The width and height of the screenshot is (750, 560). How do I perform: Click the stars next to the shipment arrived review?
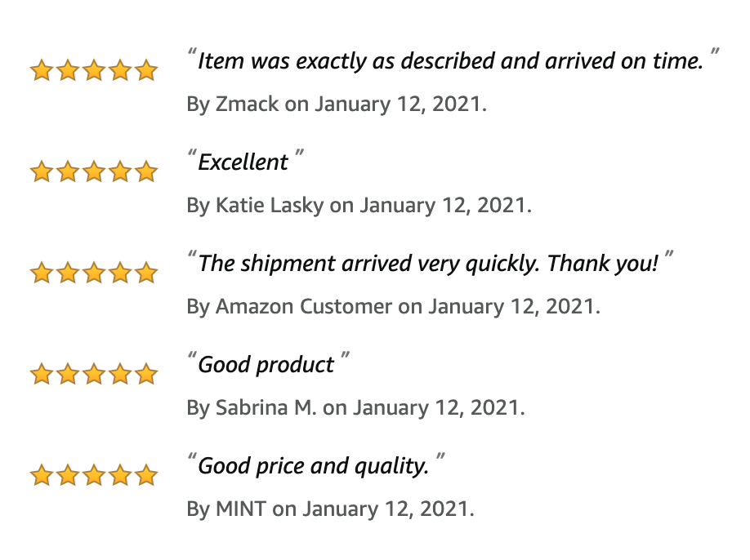coord(94,273)
